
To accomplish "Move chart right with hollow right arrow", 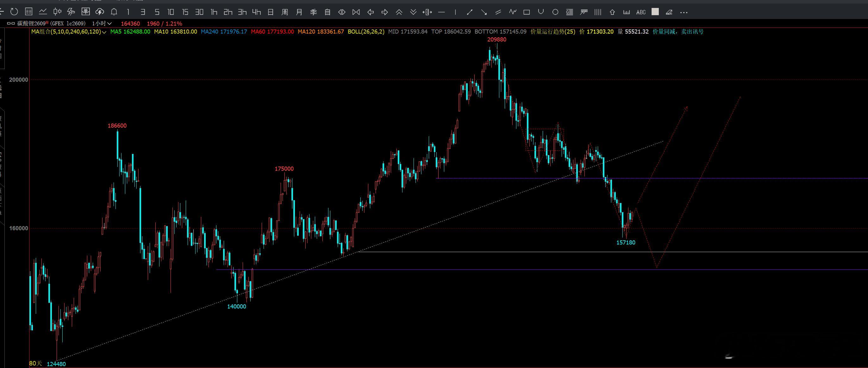I will [x=384, y=12].
